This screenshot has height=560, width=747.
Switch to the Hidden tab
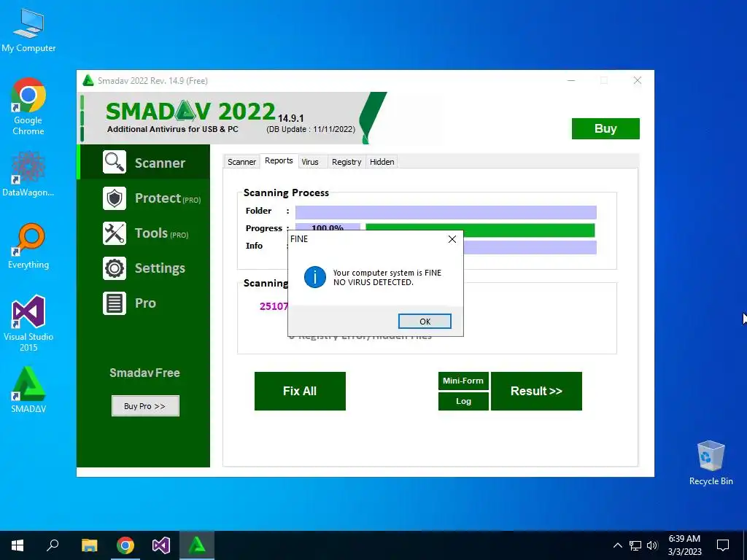tap(382, 162)
